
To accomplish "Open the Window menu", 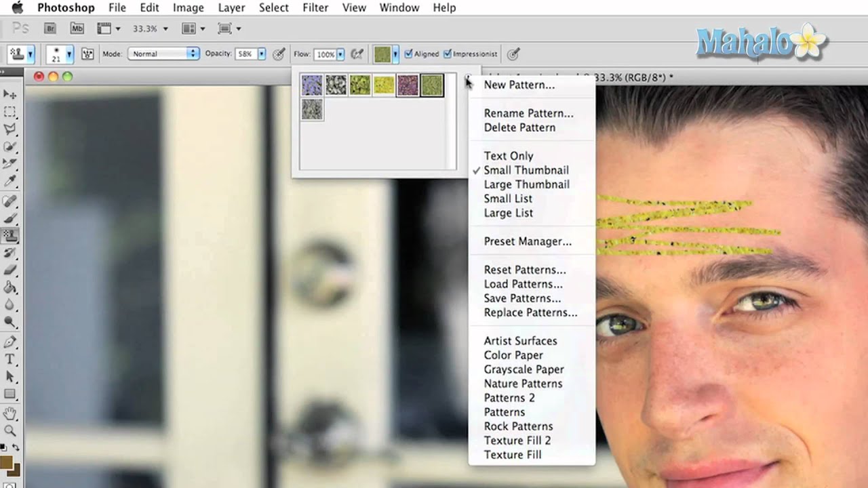I will tap(399, 7).
